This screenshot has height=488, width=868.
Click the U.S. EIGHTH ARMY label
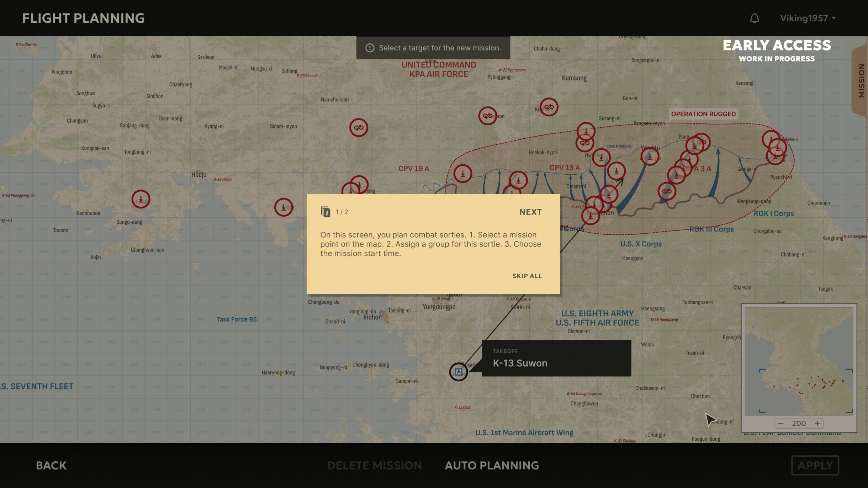(598, 313)
